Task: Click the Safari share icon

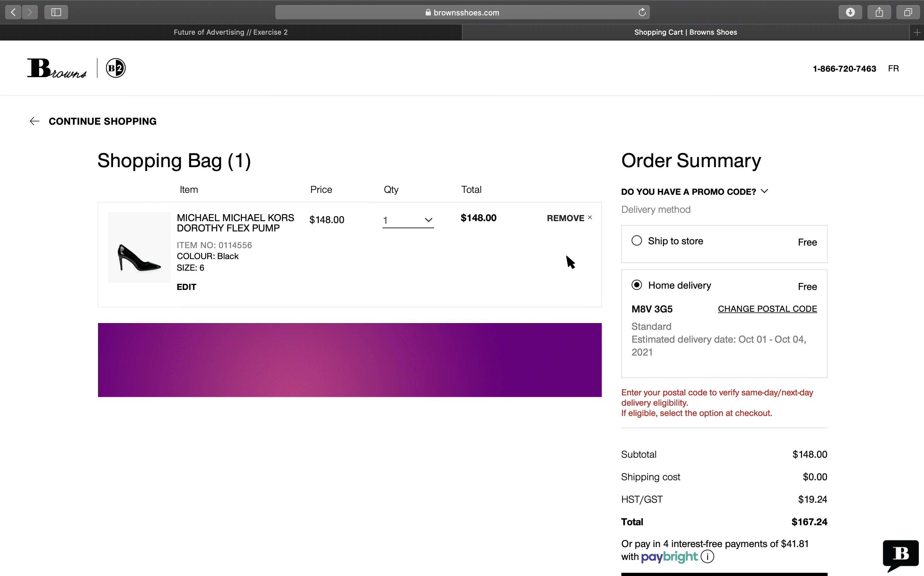Action: [x=879, y=12]
